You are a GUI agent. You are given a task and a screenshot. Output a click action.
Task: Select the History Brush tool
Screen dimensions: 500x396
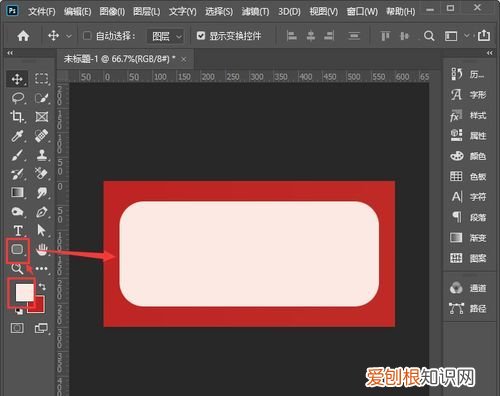tap(17, 174)
